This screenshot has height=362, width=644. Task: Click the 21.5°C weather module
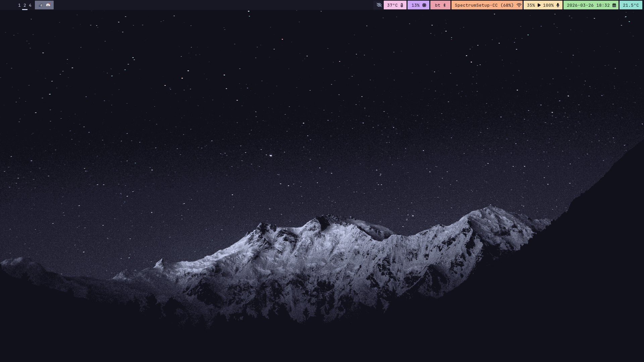point(631,5)
